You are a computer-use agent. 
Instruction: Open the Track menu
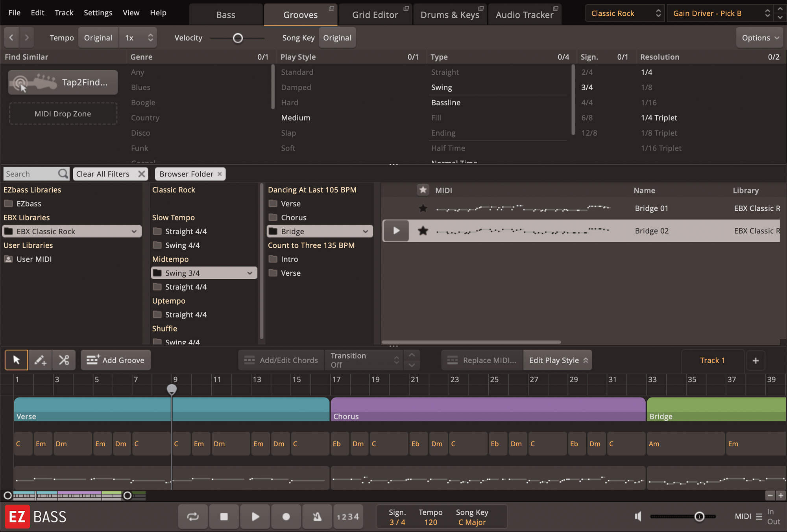(x=64, y=12)
